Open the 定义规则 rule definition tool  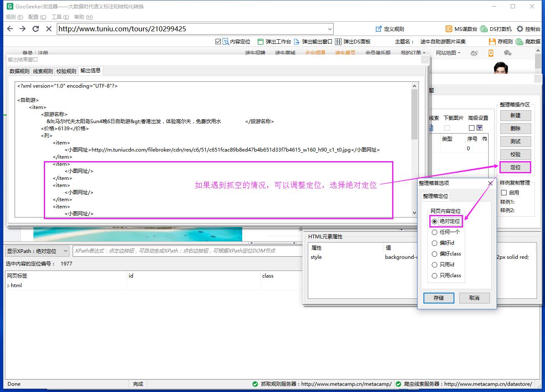pos(390,29)
